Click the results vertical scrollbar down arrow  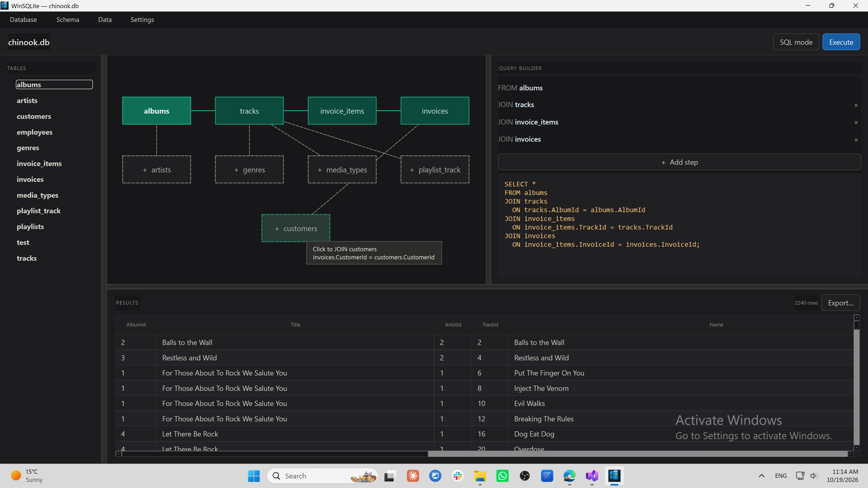click(856, 447)
